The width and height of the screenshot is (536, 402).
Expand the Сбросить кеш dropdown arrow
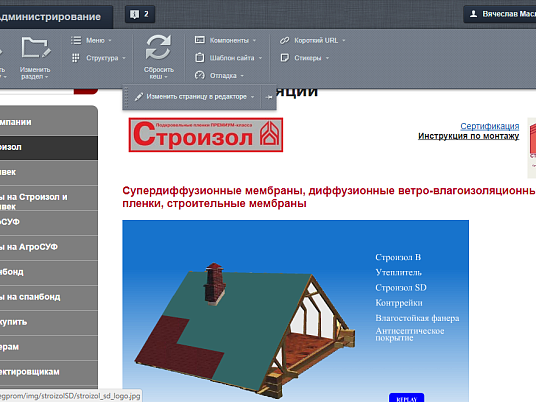click(166, 77)
